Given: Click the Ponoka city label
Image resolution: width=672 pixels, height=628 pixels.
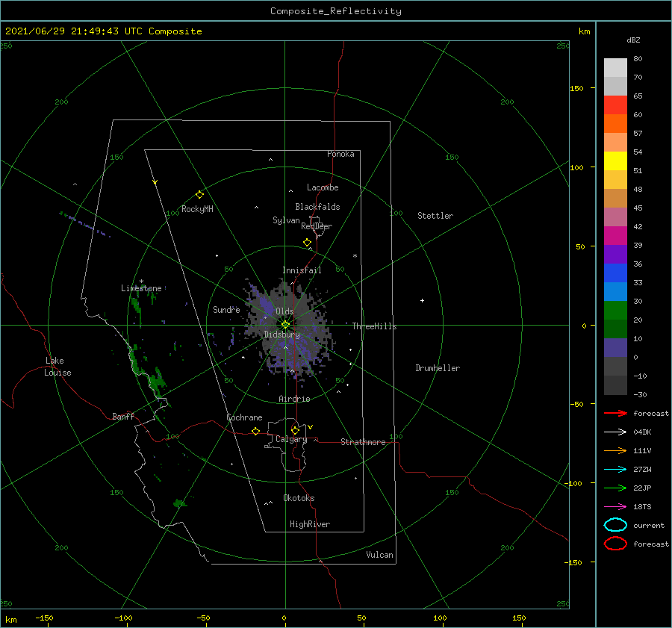Looking at the screenshot, I should 340,154.
